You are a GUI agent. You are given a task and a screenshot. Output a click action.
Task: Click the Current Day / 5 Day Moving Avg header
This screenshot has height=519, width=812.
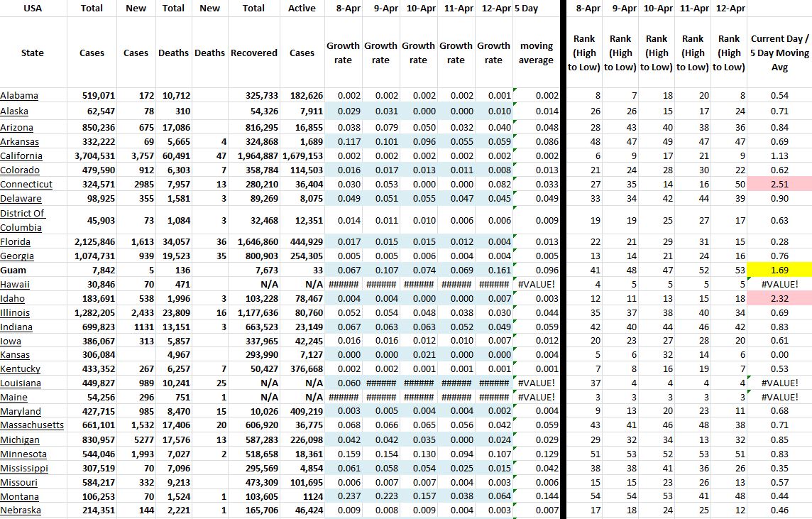(x=779, y=53)
